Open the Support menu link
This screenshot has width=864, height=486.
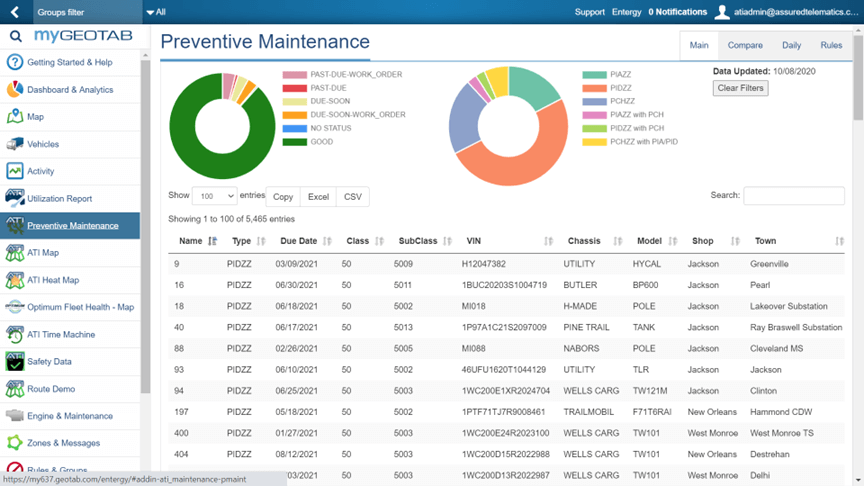point(590,12)
